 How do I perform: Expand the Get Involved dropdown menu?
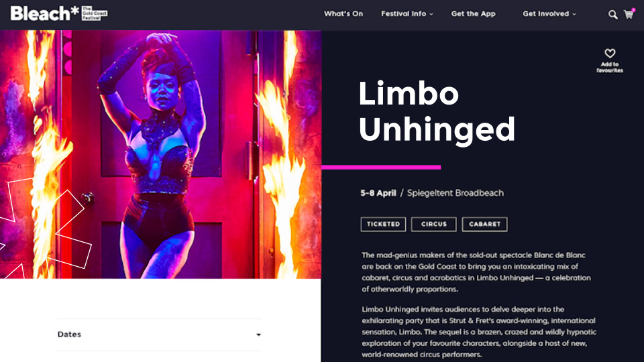point(549,14)
